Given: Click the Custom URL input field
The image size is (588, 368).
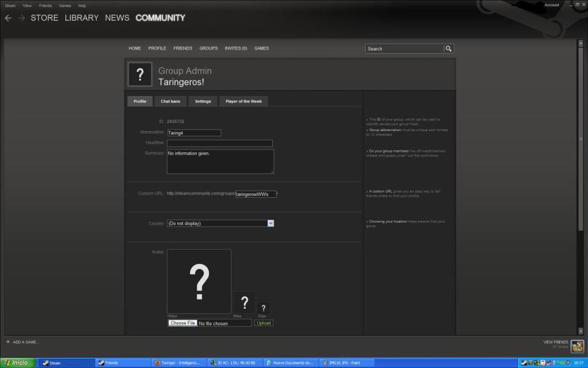Looking at the screenshot, I should click(256, 194).
